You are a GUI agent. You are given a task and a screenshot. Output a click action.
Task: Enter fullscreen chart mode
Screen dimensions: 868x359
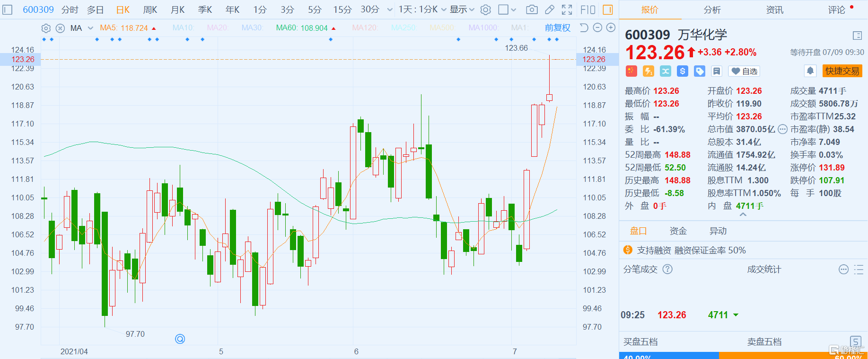coord(567,9)
